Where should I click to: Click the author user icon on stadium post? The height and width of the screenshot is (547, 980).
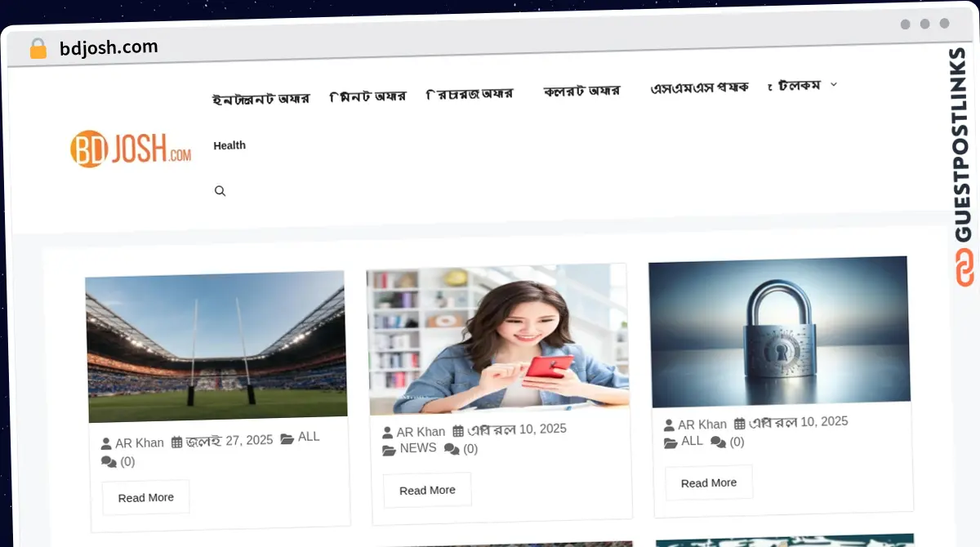106,443
